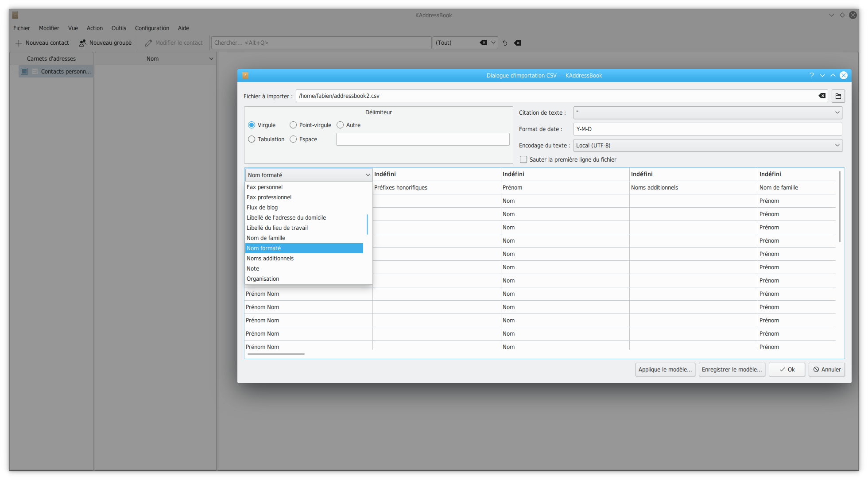The image size is (868, 480).
Task: Click the dropdown list scrollbar
Action: [x=367, y=225]
